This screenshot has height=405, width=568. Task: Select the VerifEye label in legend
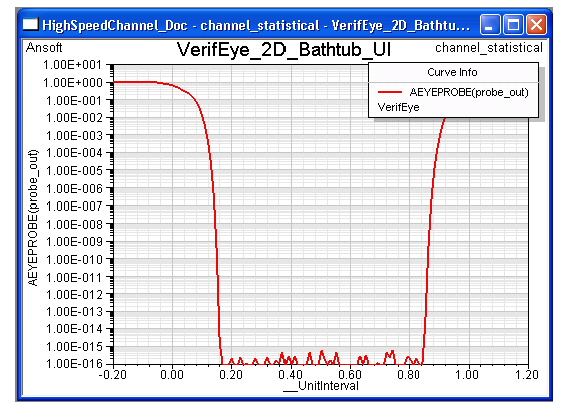pos(398,107)
